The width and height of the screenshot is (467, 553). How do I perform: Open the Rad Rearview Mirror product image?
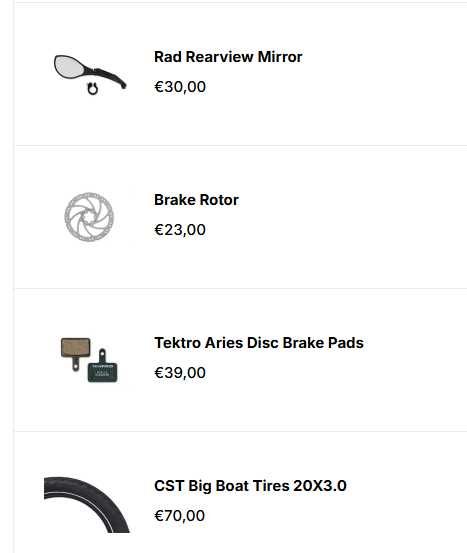tap(90, 75)
